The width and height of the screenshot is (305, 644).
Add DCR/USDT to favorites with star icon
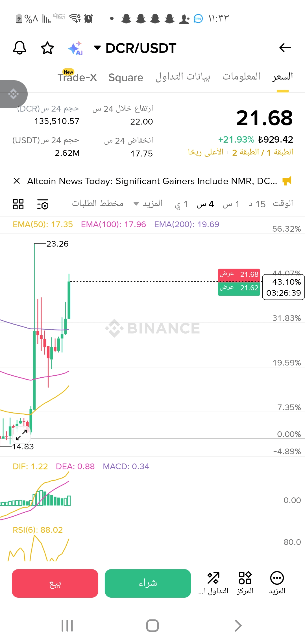coord(47,48)
